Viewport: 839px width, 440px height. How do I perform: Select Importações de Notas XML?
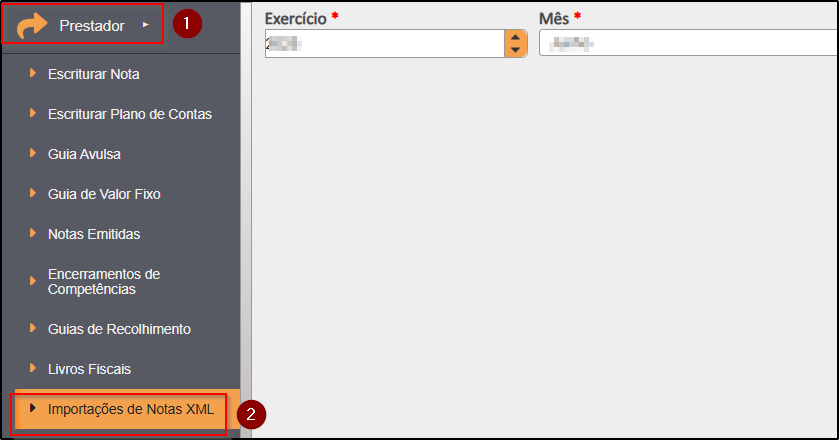click(x=131, y=409)
